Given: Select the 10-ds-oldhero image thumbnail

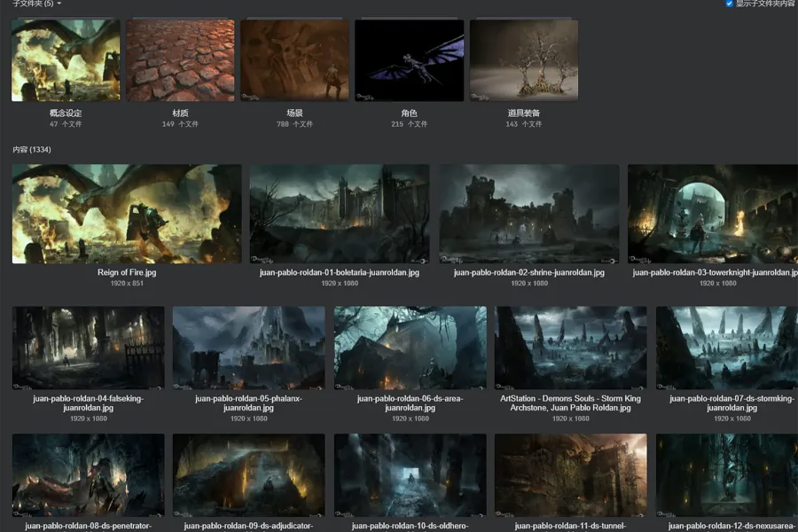Looking at the screenshot, I should tap(411, 475).
